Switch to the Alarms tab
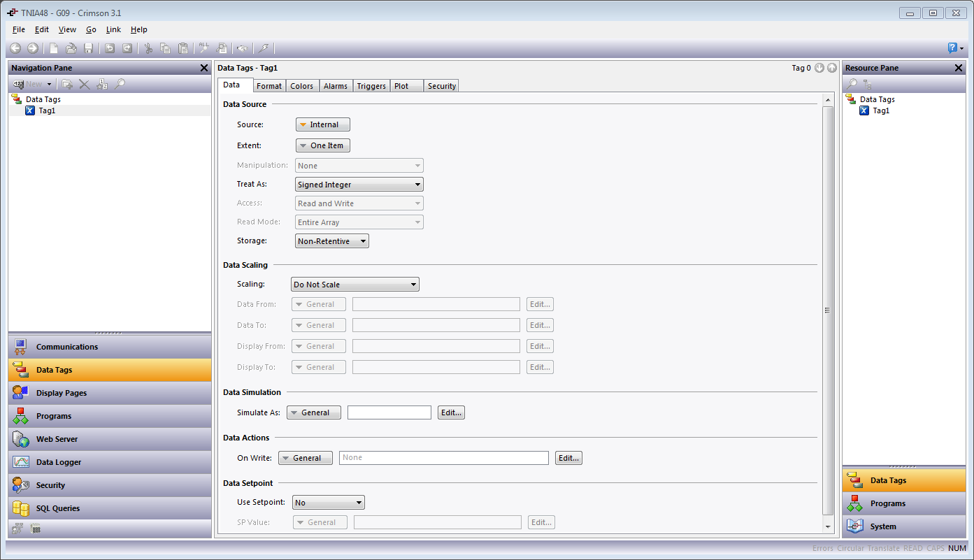Screen dimensions: 974x560 click(336, 86)
